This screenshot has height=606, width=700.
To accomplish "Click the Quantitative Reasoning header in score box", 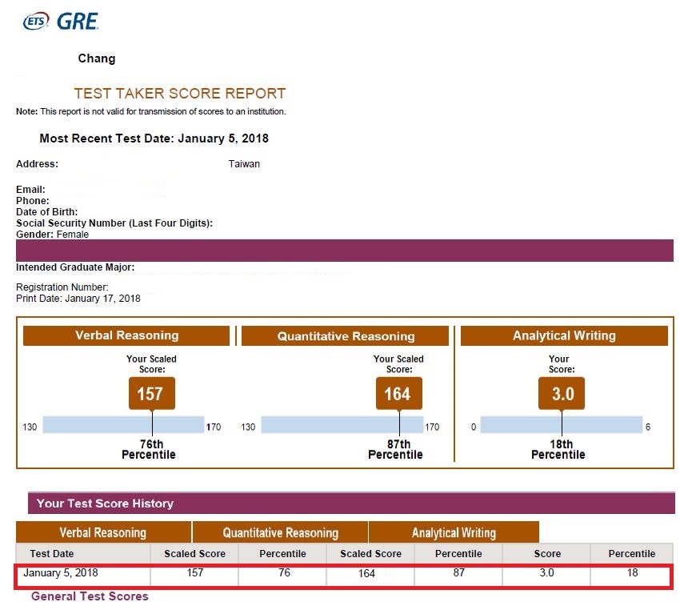I will coord(345,336).
